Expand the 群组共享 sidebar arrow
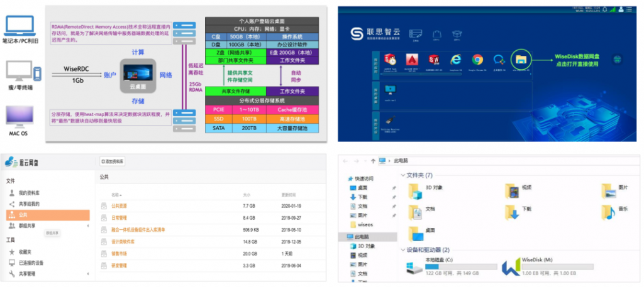This screenshot has height=287, width=644. coord(87,225)
